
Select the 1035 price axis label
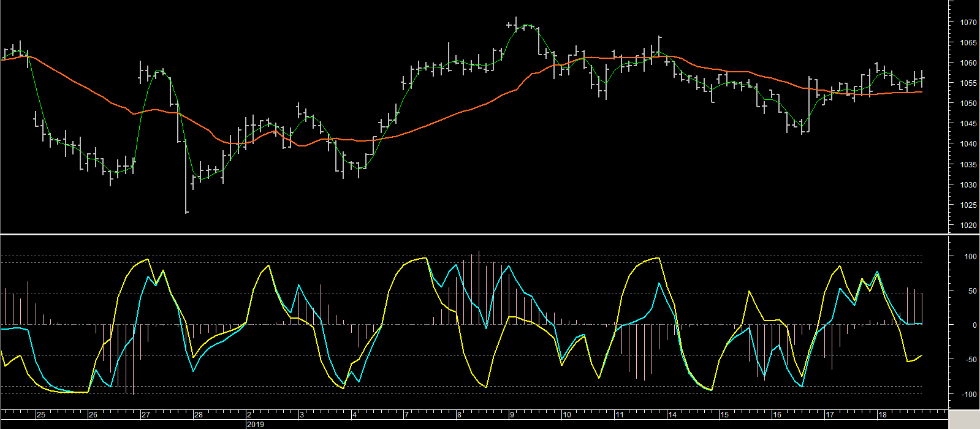pos(968,165)
